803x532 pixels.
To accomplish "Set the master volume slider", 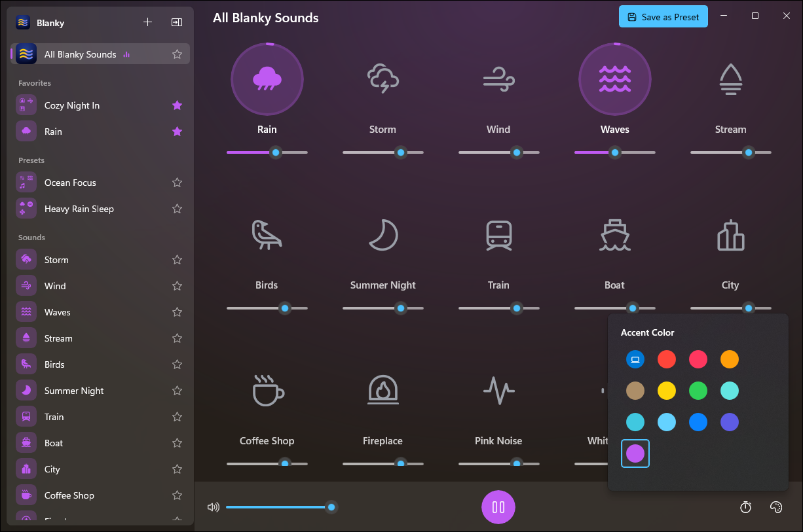I will tap(282, 507).
